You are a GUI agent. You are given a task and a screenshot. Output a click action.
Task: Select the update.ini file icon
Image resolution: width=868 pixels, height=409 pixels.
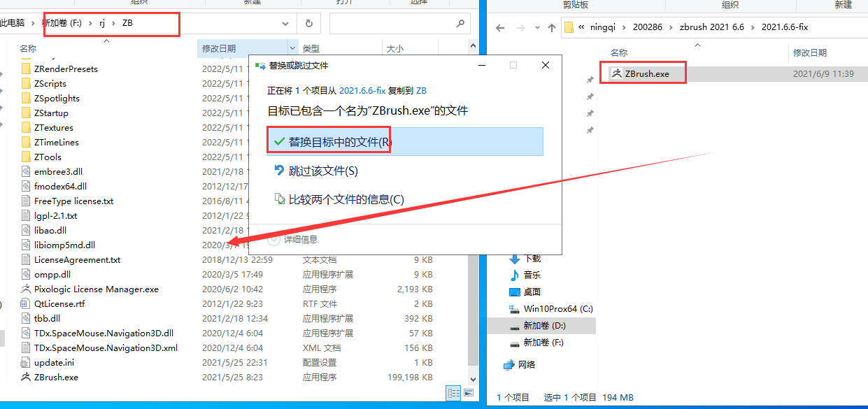tap(27, 362)
